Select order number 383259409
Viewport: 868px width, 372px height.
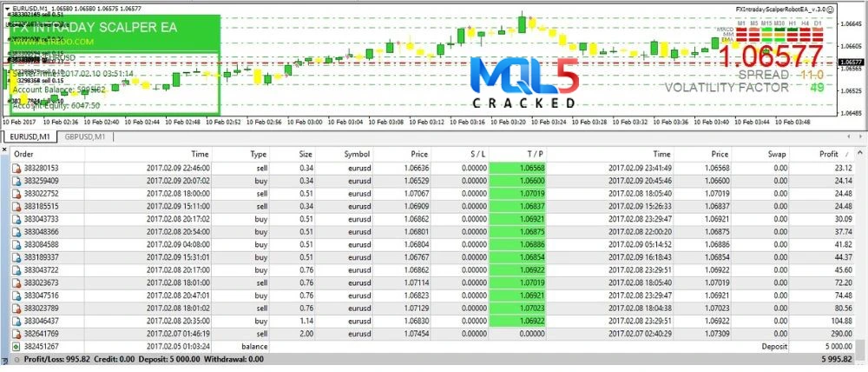pos(41,181)
